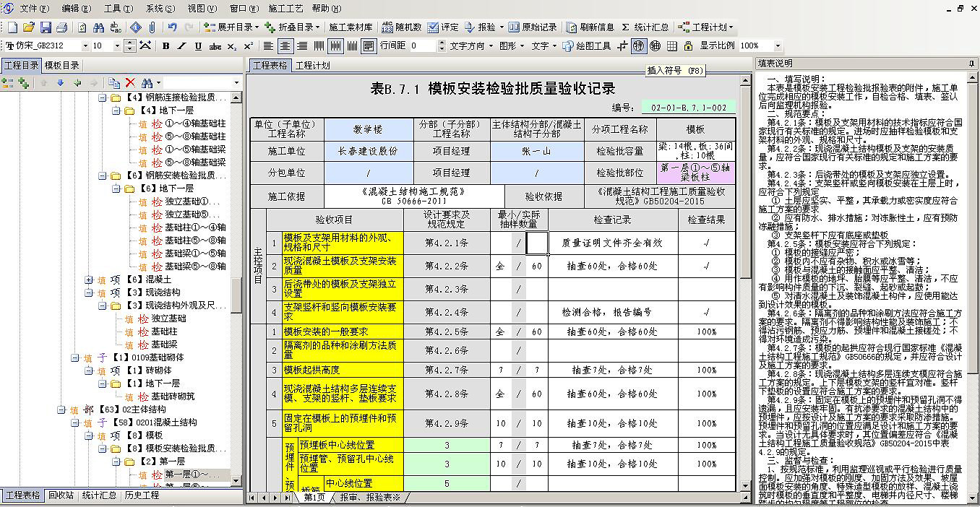Click the table grid icon in toolbar
The width and height of the screenshot is (980, 507).
click(672, 46)
